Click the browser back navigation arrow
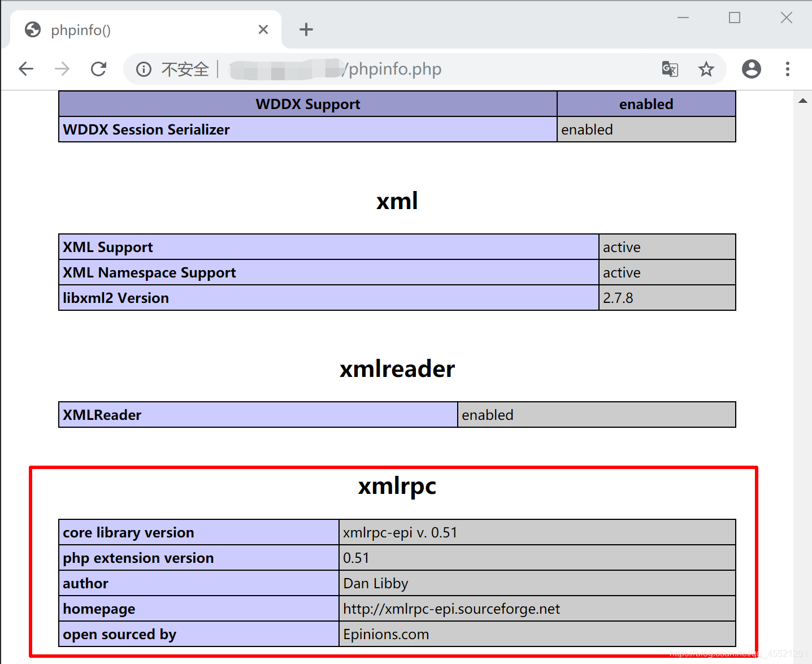The height and width of the screenshot is (664, 812). point(26,68)
